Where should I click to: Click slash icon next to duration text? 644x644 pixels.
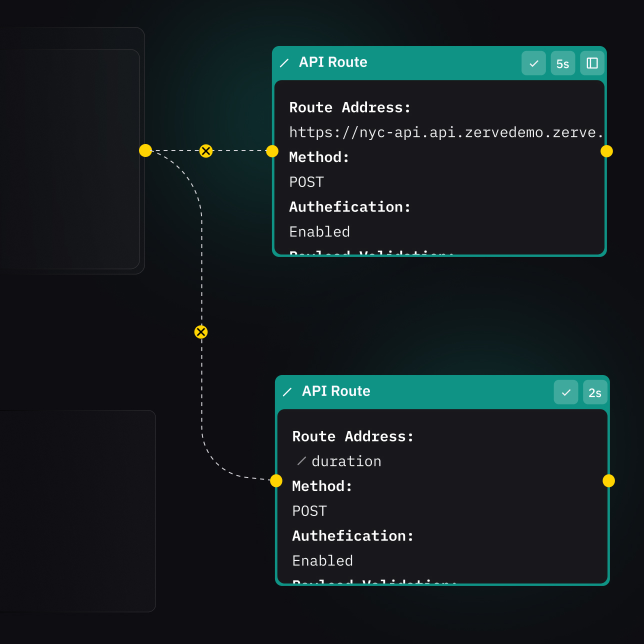pos(301,461)
